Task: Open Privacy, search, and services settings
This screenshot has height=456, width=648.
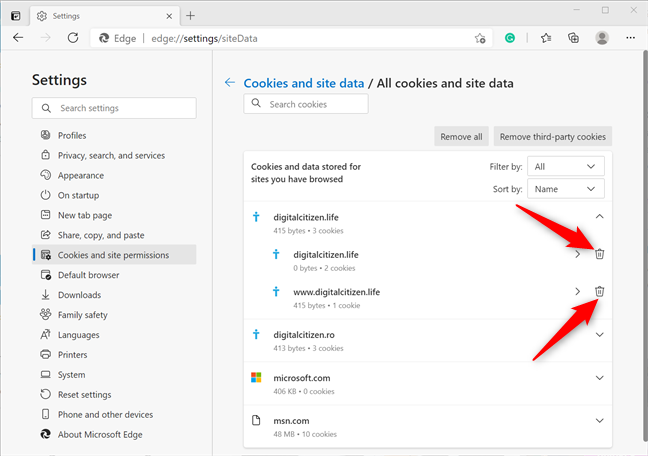Action: (x=114, y=155)
